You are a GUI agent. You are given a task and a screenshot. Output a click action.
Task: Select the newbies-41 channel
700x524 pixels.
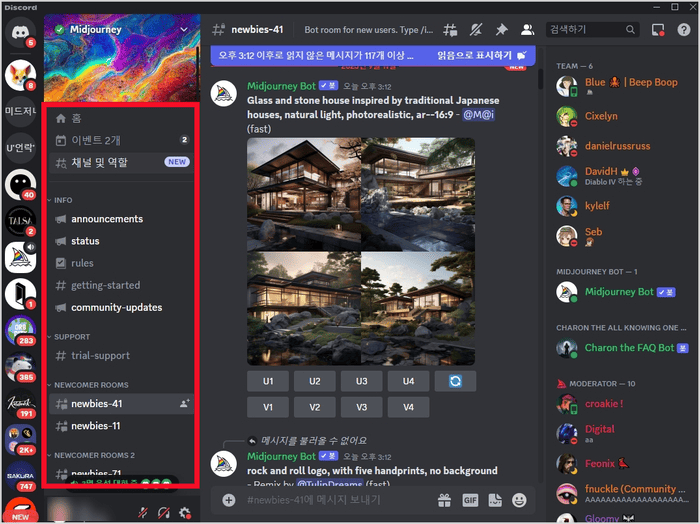[x=121, y=403]
